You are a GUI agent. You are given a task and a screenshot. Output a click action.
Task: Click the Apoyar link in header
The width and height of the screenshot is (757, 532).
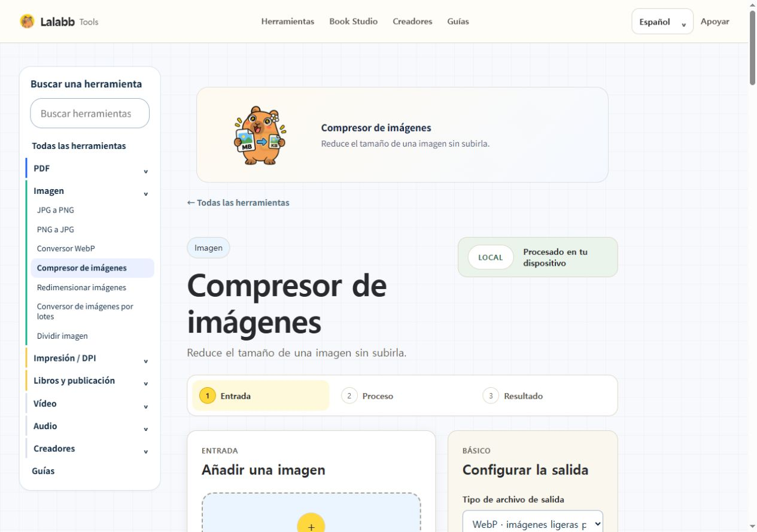(715, 22)
